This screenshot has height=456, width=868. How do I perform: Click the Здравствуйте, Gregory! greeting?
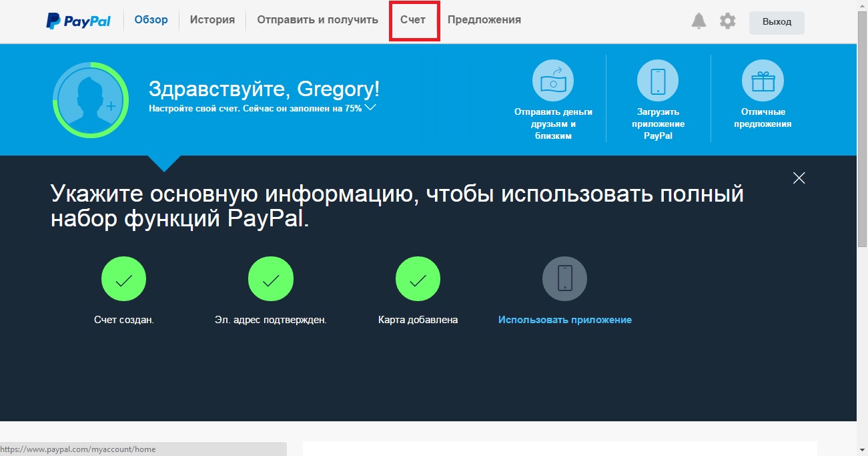pos(264,89)
